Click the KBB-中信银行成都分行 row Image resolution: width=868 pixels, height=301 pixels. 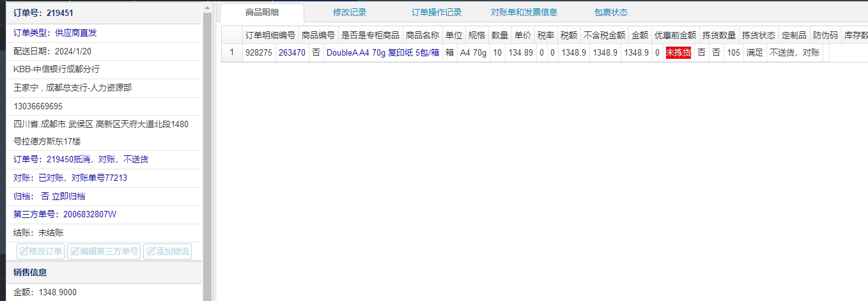tap(104, 69)
